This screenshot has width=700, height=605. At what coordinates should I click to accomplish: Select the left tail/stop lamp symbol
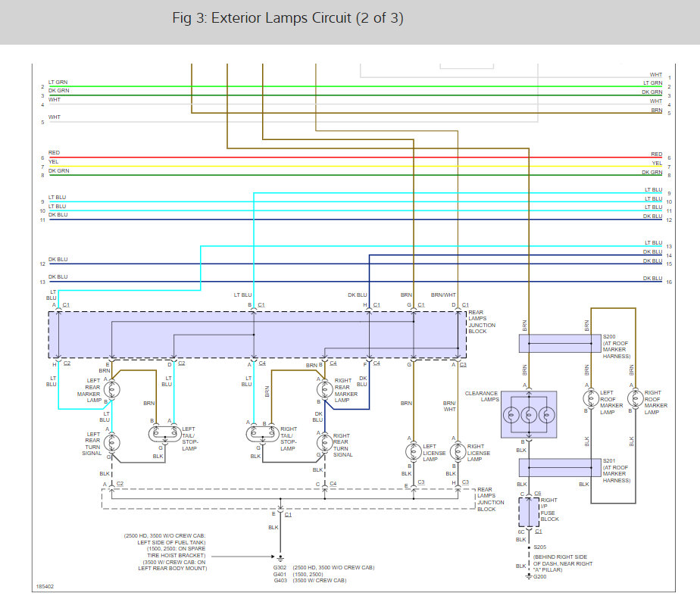(x=164, y=434)
